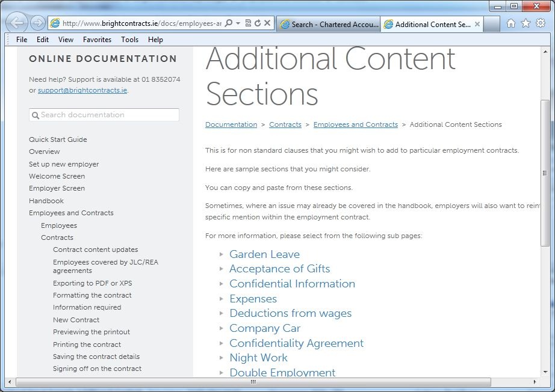
Task: Open the address bar autocomplete dropdown arrow
Action: point(238,23)
